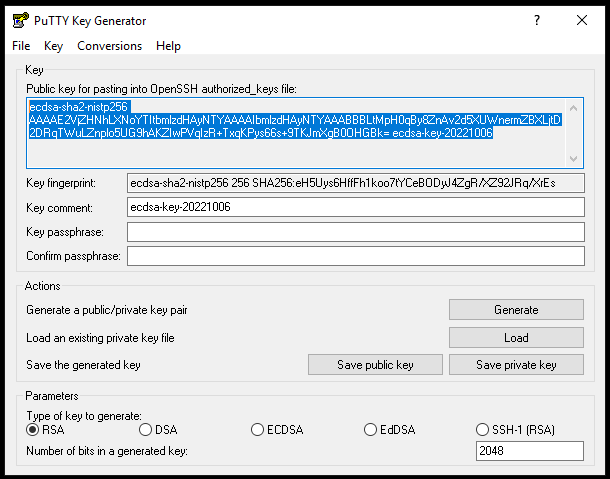
Task: Click the 'Key comment:' label
Action: tap(60, 208)
